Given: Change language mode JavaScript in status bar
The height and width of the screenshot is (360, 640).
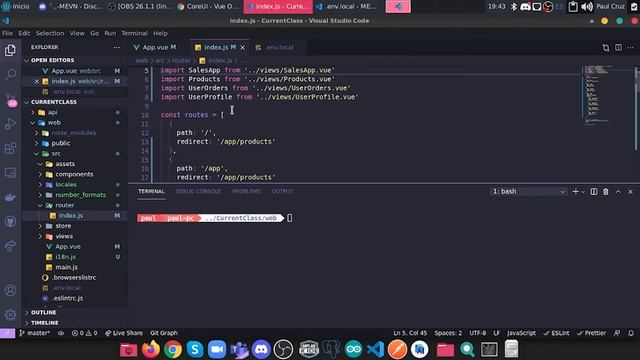Looking at the screenshot, I should [521, 333].
